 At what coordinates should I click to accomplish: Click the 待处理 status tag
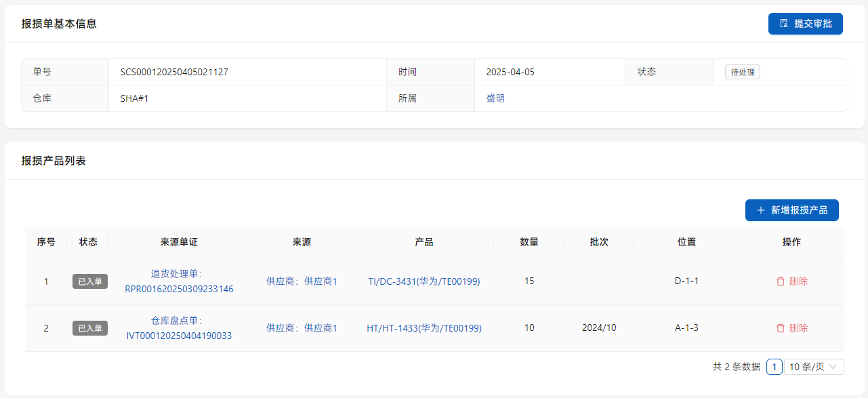click(x=742, y=72)
